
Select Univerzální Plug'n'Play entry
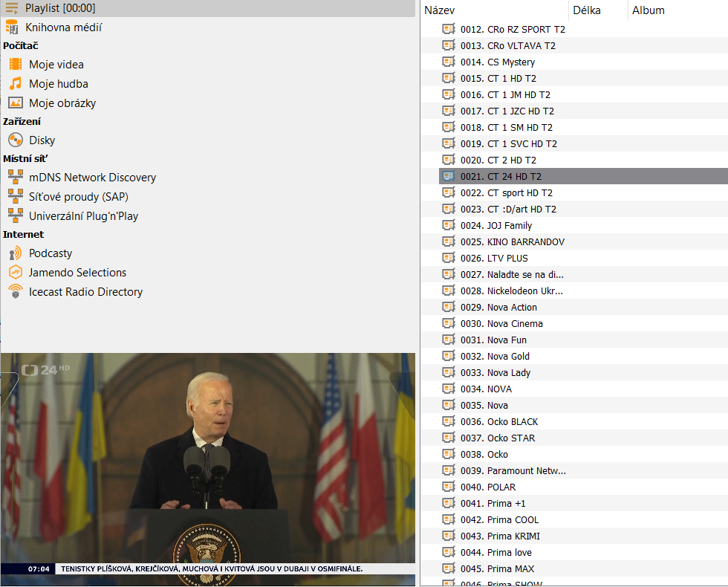pyautogui.click(x=83, y=216)
